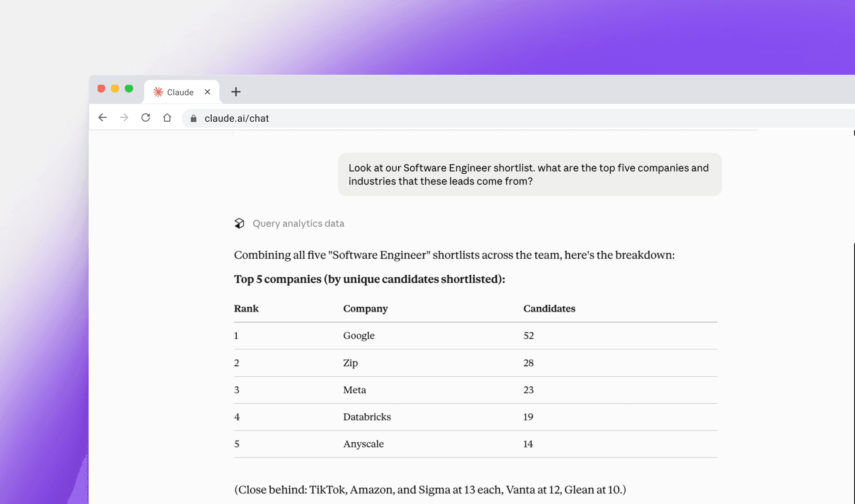Click the browser forward arrow
This screenshot has height=504, width=855.
click(x=124, y=118)
